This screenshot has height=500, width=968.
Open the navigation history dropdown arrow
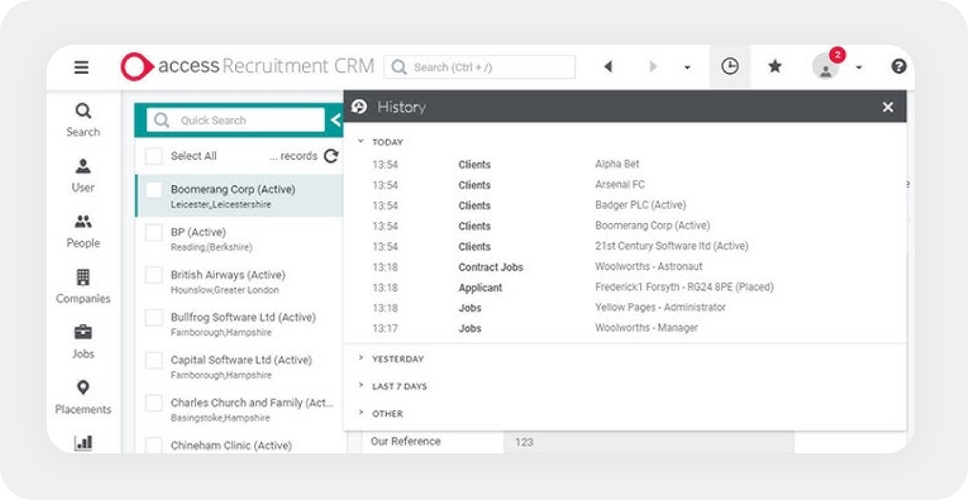[x=687, y=67]
